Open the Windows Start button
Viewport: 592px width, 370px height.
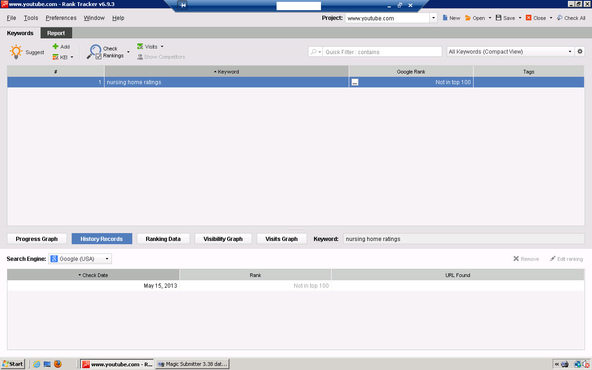pyautogui.click(x=13, y=364)
